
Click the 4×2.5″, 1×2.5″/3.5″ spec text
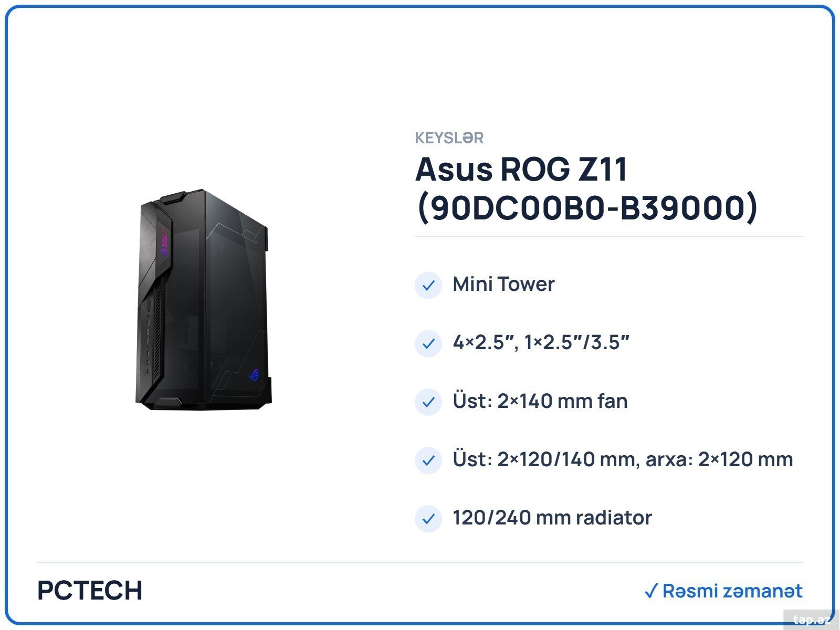point(541,342)
